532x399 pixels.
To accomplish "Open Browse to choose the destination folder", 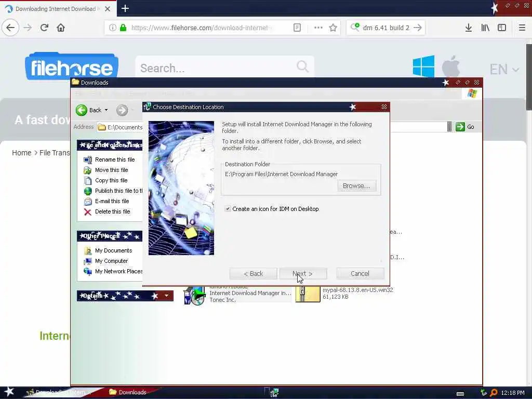I will click(356, 185).
